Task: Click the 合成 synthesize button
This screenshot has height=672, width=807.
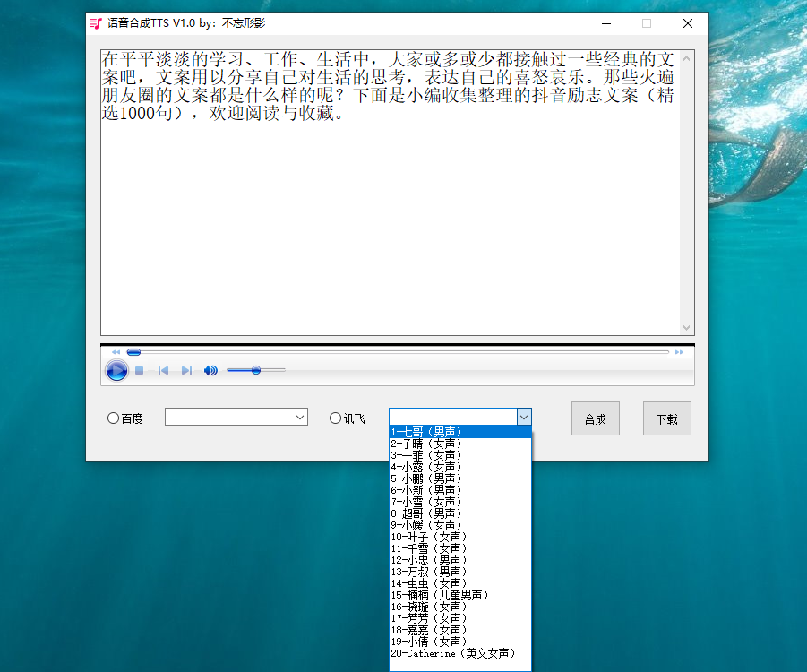Action: point(595,418)
